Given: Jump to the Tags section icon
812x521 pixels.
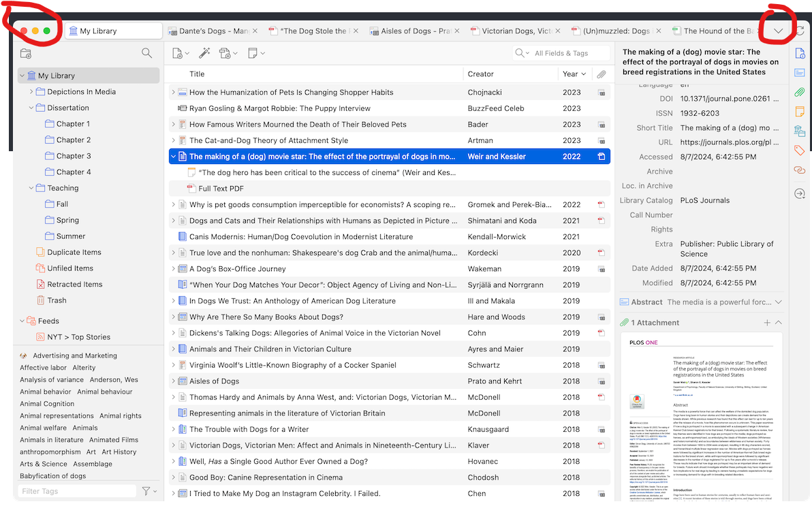Looking at the screenshot, I should click(x=800, y=151).
